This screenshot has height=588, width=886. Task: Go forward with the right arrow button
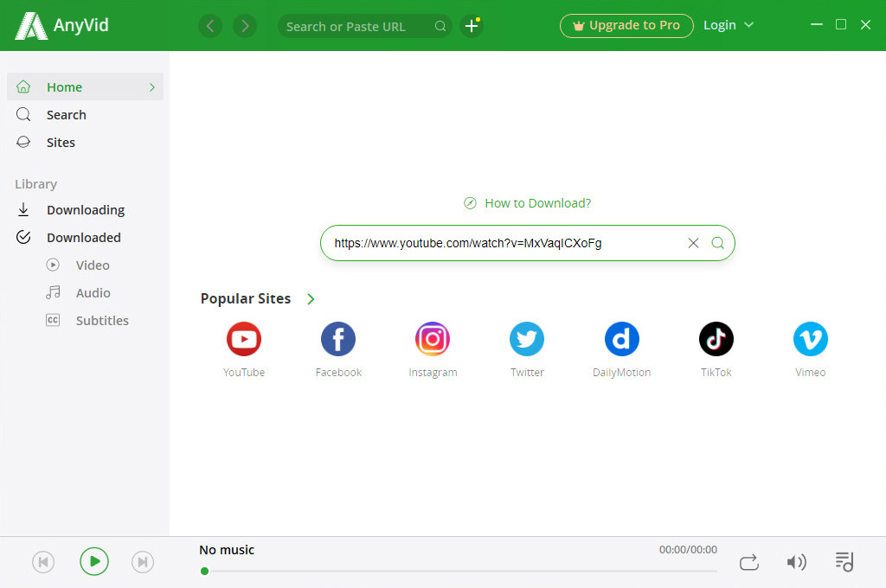[x=245, y=26]
